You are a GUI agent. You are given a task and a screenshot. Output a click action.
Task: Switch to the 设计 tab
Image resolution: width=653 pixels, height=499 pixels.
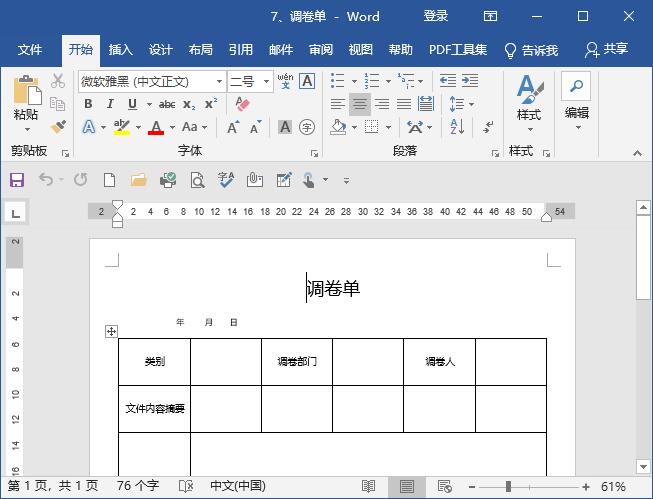tap(160, 50)
